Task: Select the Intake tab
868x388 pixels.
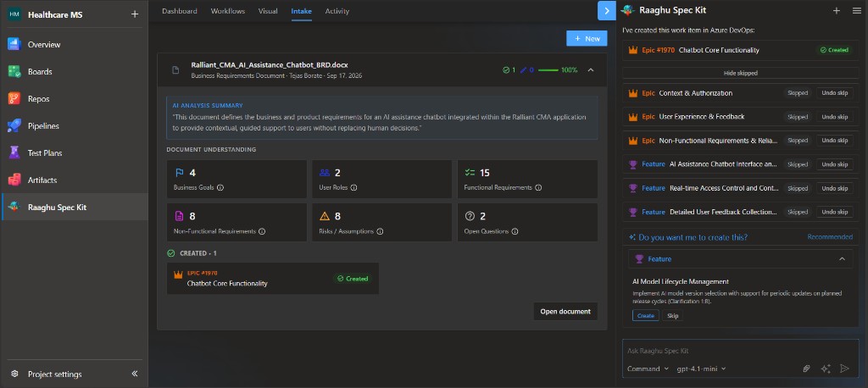Action: coord(301,11)
